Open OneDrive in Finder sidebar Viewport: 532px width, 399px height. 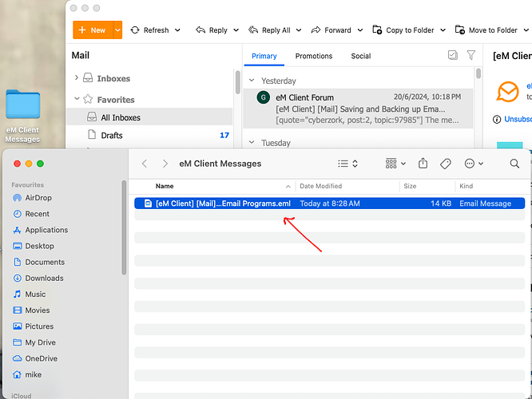pyautogui.click(x=34, y=358)
